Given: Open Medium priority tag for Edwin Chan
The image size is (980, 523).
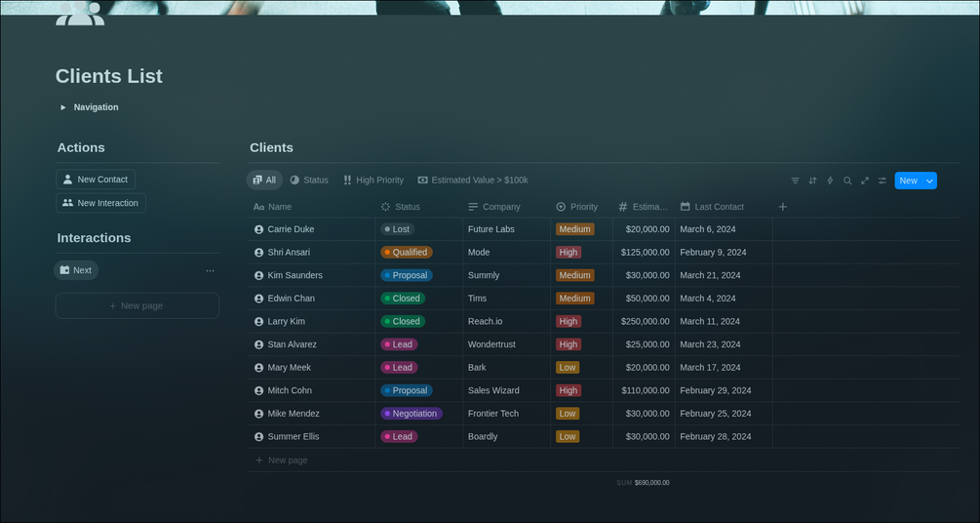Looking at the screenshot, I should [x=575, y=299].
